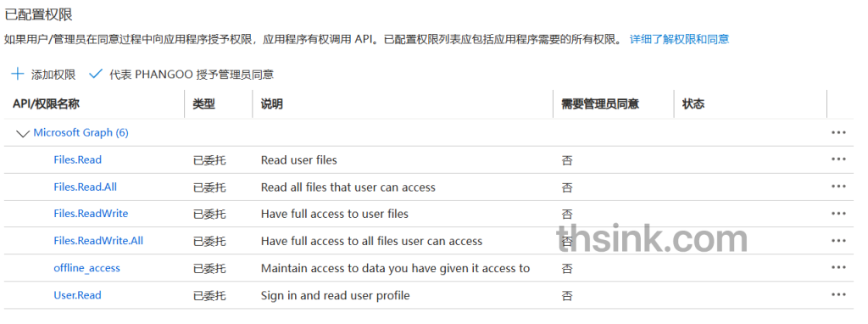The image size is (868, 324).
Task: Click the 已配置权限 heading
Action: click(38, 14)
